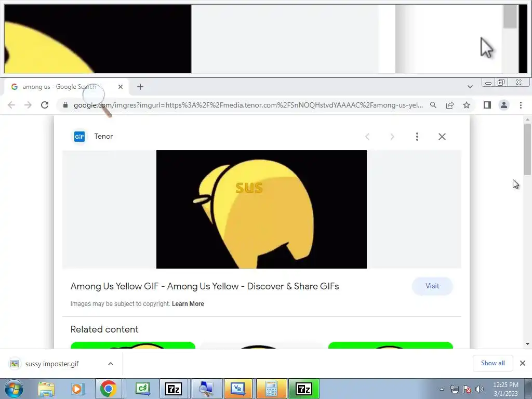This screenshot has width=532, height=399.
Task: Show hidden system tray icons
Action: [x=442, y=389]
